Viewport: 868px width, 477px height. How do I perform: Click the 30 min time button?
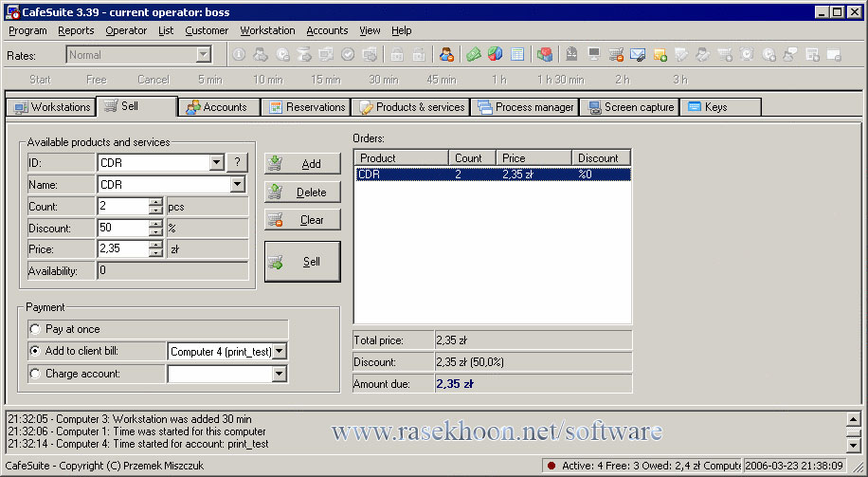[x=384, y=80]
